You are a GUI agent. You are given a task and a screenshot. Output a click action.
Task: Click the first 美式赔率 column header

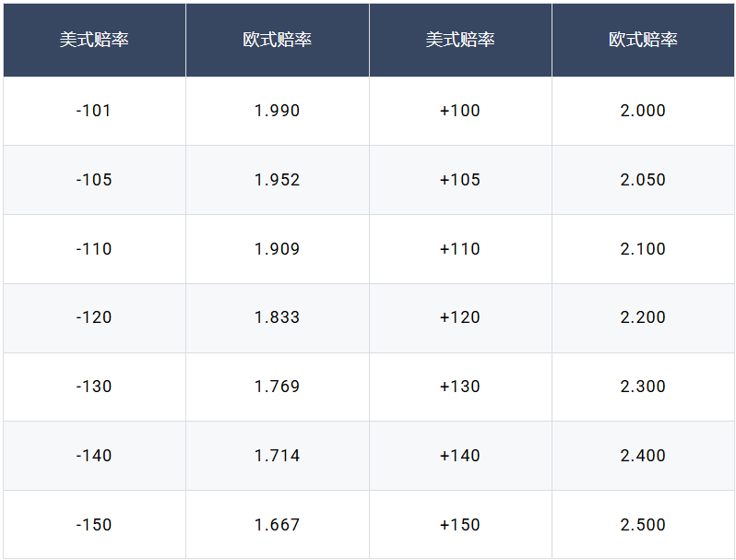click(x=94, y=40)
